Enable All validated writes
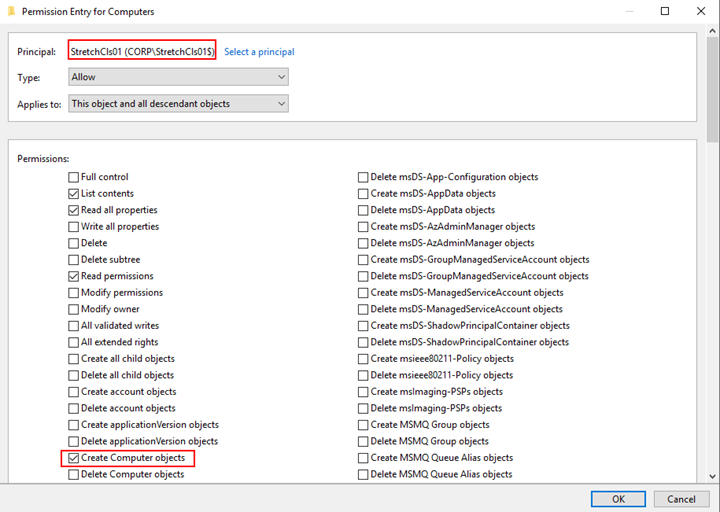This screenshot has width=720, height=512. pyautogui.click(x=73, y=326)
